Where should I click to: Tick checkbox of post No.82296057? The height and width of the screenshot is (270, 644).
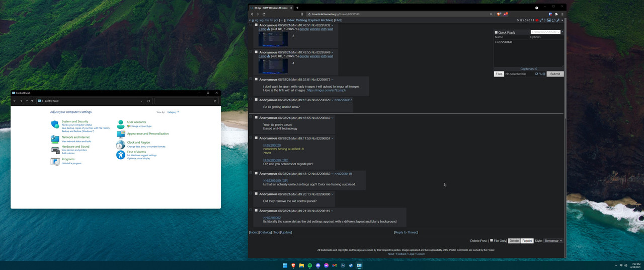(256, 138)
